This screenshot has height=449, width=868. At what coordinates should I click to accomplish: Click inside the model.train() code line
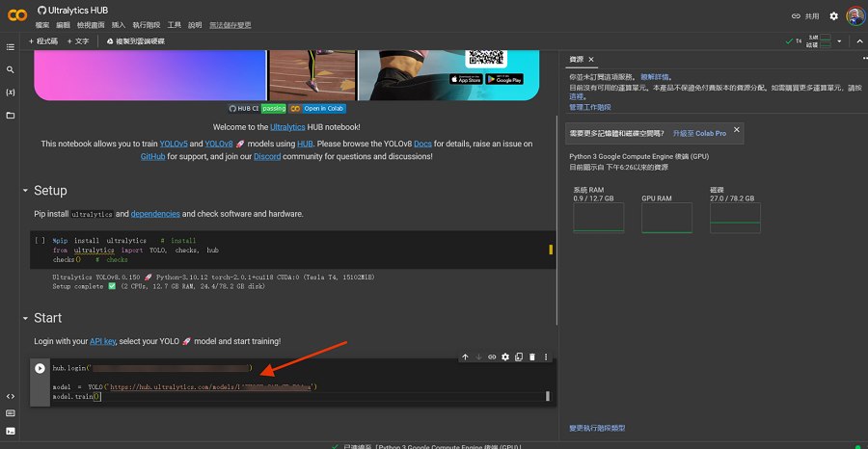point(77,397)
